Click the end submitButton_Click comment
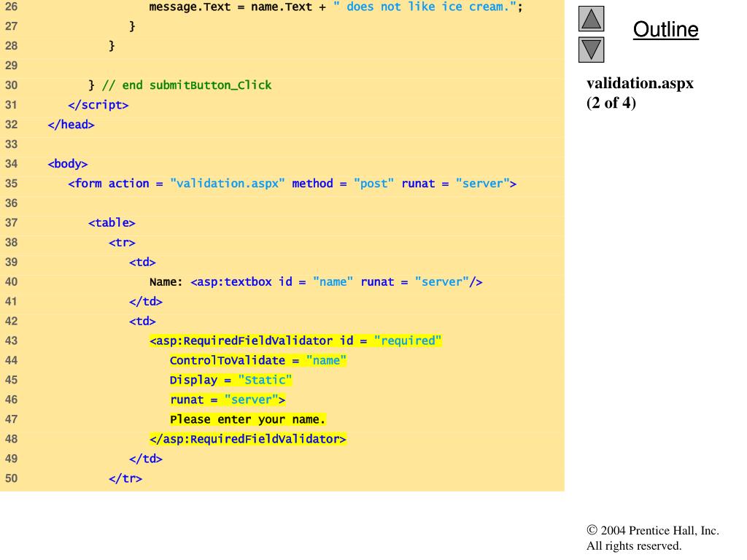The width and height of the screenshot is (747, 560). (x=187, y=85)
